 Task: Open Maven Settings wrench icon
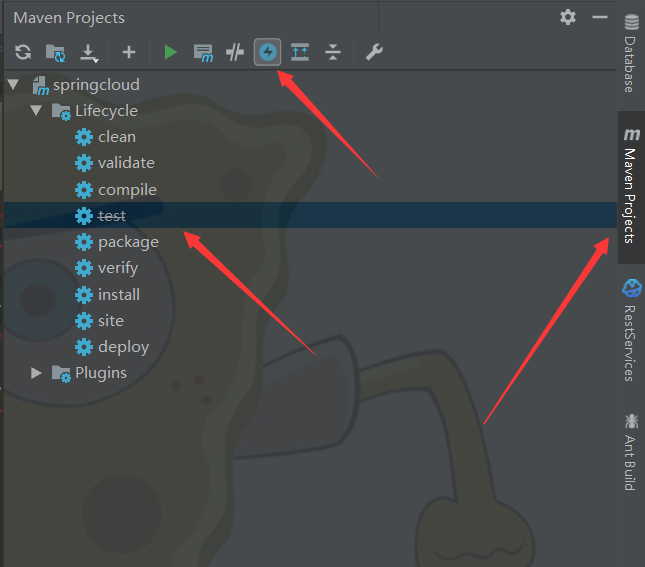point(374,52)
